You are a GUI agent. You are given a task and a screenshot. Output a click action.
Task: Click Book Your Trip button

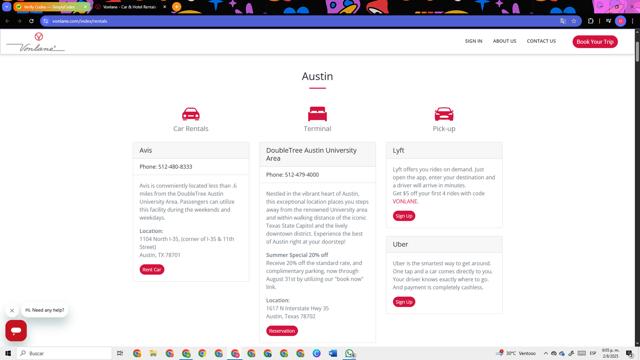point(595,42)
